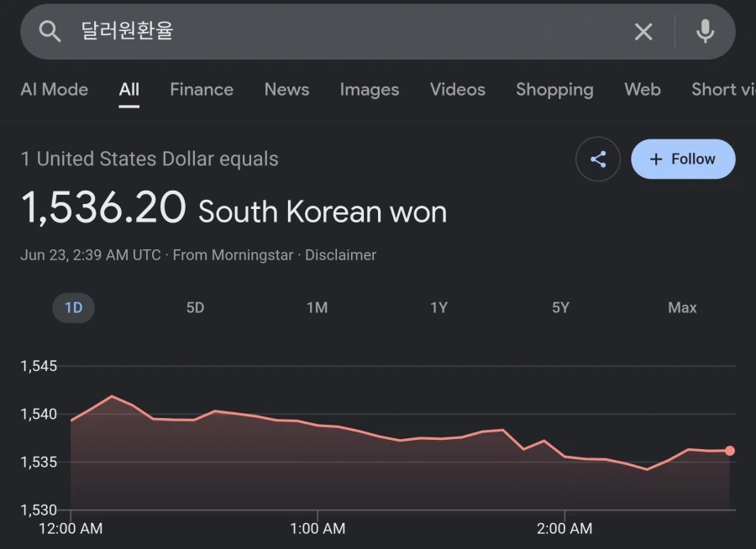Go to the Images tab
The image size is (756, 549).
pyautogui.click(x=370, y=90)
